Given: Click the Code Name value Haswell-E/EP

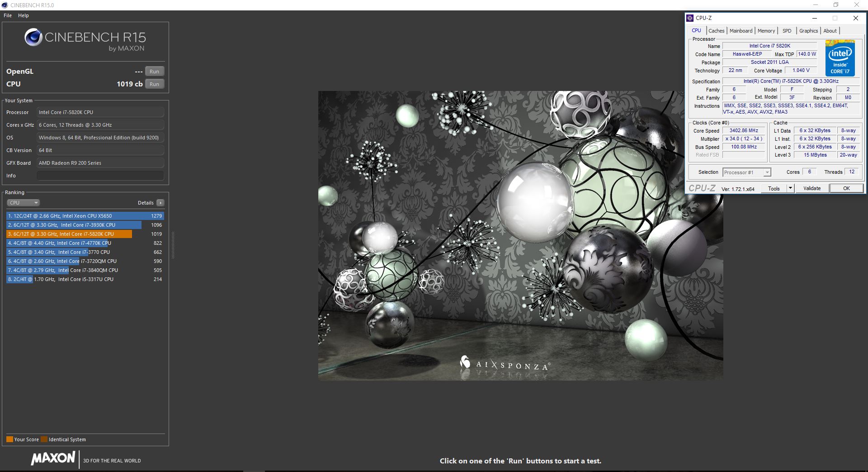Looking at the screenshot, I should pos(747,54).
